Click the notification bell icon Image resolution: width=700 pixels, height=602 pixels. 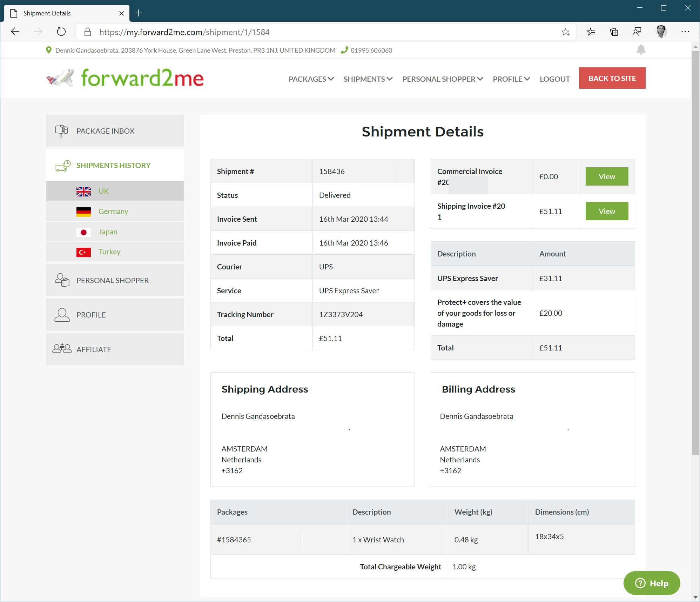(641, 50)
